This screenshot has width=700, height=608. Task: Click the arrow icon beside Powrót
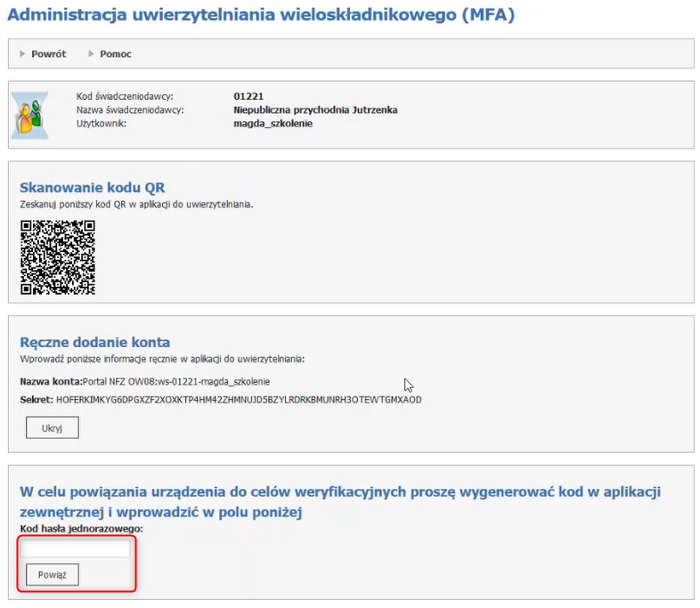click(23, 54)
